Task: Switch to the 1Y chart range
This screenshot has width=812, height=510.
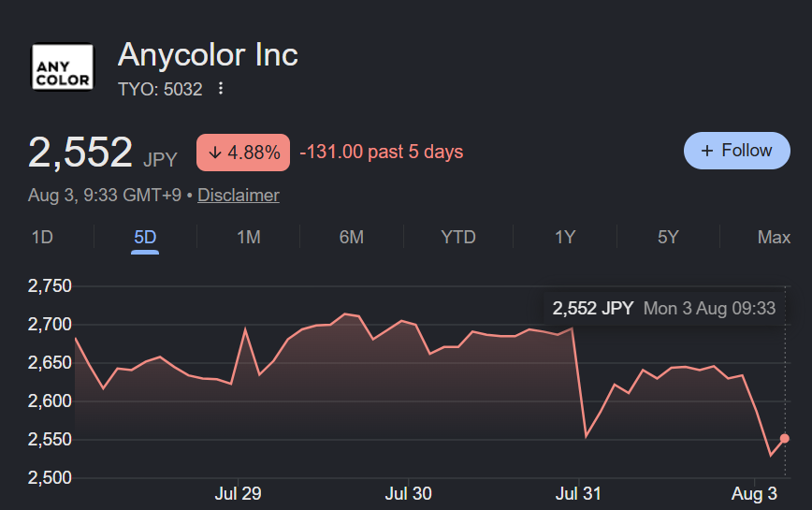Action: [x=565, y=237]
